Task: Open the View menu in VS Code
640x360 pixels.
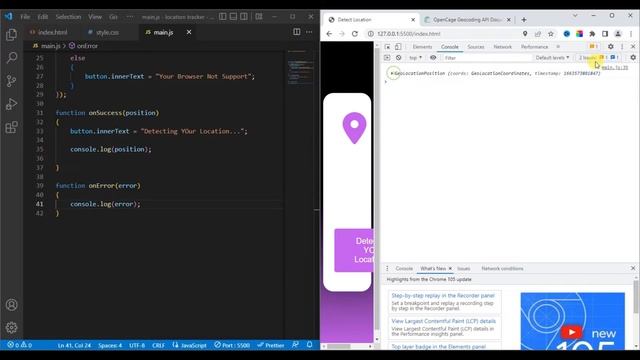Action: (x=95, y=17)
